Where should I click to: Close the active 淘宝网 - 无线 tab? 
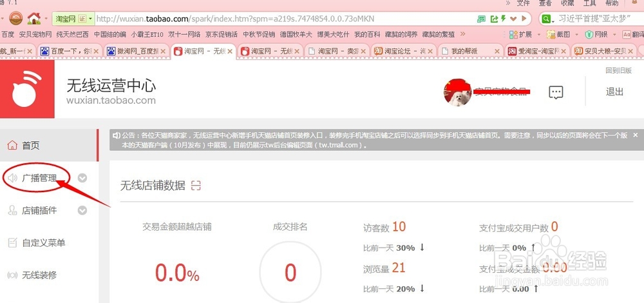click(x=230, y=52)
